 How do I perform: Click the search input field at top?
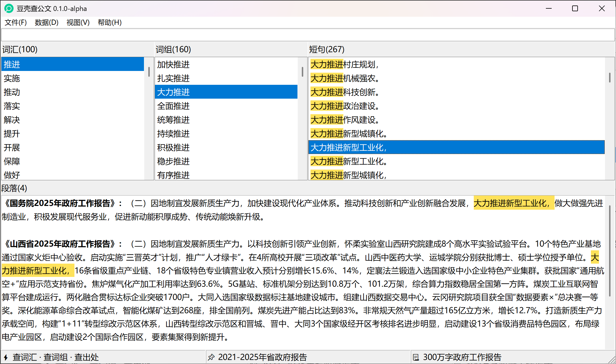(x=308, y=35)
